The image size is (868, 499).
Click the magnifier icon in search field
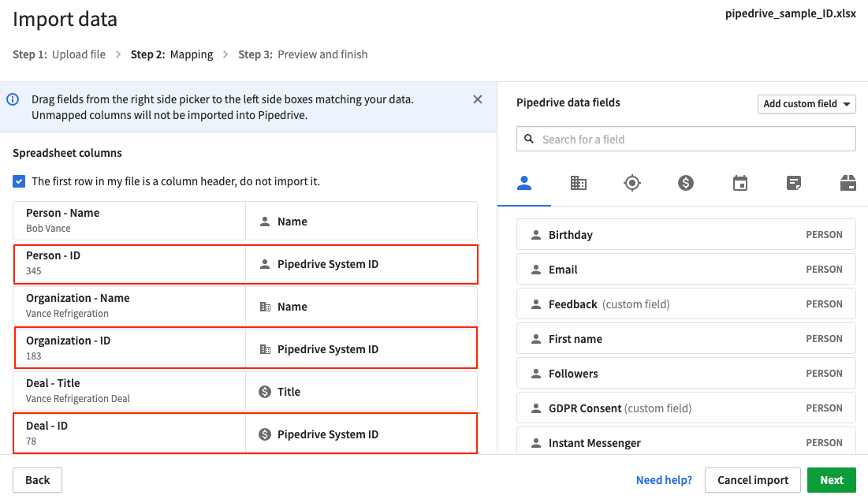[529, 139]
